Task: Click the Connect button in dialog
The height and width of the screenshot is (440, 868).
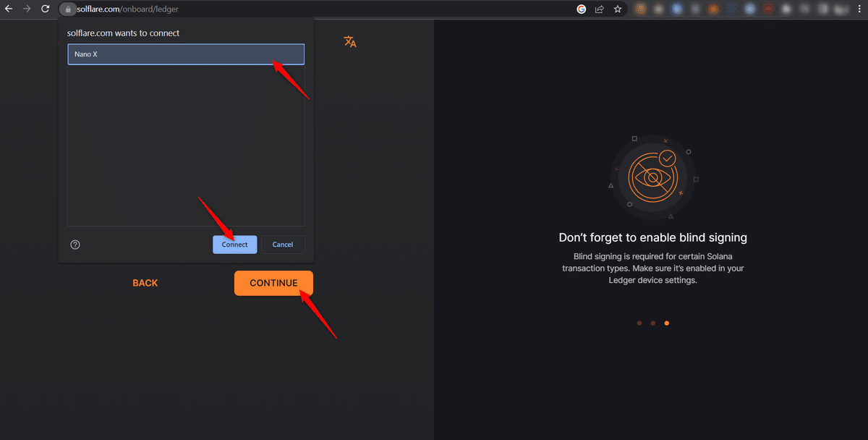Action: (235, 245)
